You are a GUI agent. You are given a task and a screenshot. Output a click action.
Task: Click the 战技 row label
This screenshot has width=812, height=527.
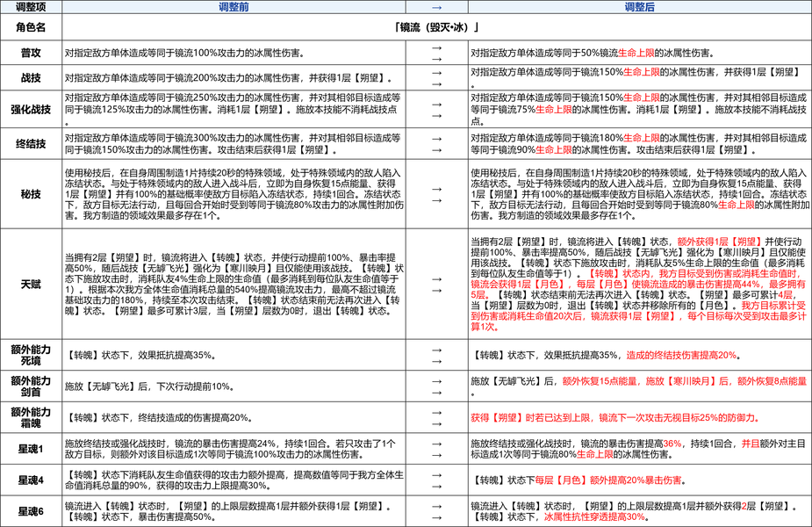tap(32, 77)
